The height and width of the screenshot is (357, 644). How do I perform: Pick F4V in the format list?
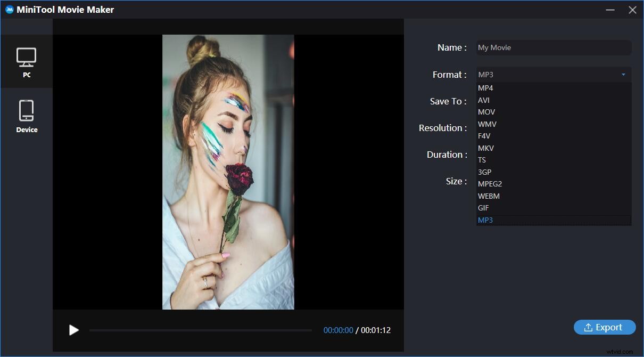pyautogui.click(x=484, y=136)
